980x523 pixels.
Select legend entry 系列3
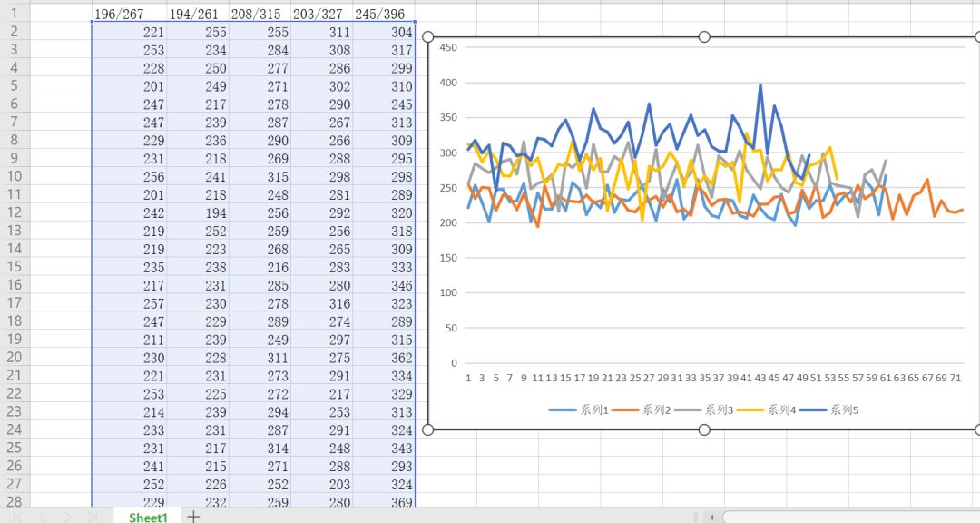click(704, 410)
